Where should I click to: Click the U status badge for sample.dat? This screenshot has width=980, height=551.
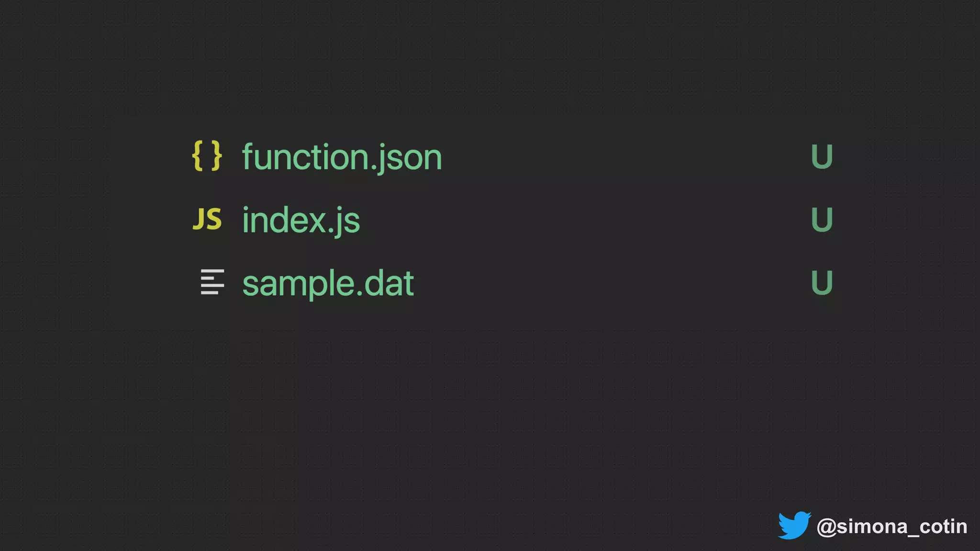click(x=822, y=283)
